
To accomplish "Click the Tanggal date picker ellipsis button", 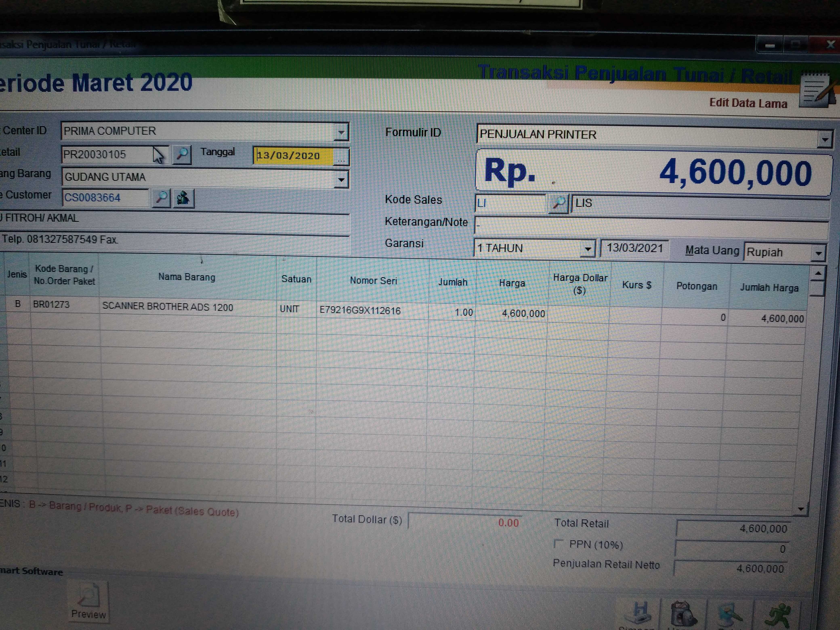I will point(341,156).
